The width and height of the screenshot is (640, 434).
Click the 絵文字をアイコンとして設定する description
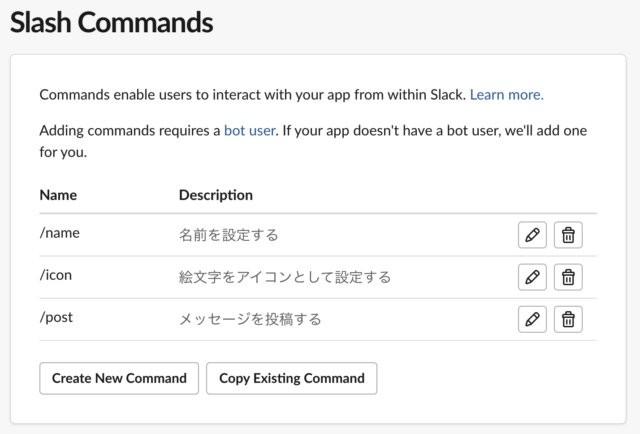coord(285,277)
